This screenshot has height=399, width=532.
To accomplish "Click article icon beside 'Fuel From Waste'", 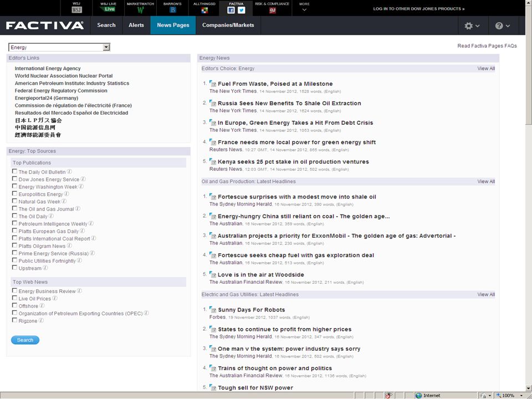I will point(213,84).
